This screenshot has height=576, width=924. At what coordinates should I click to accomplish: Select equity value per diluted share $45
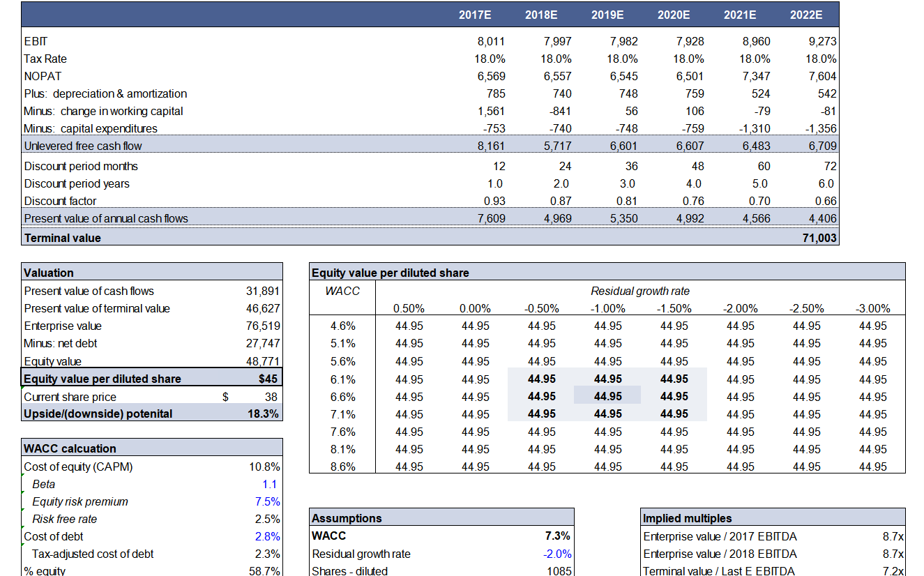click(268, 379)
